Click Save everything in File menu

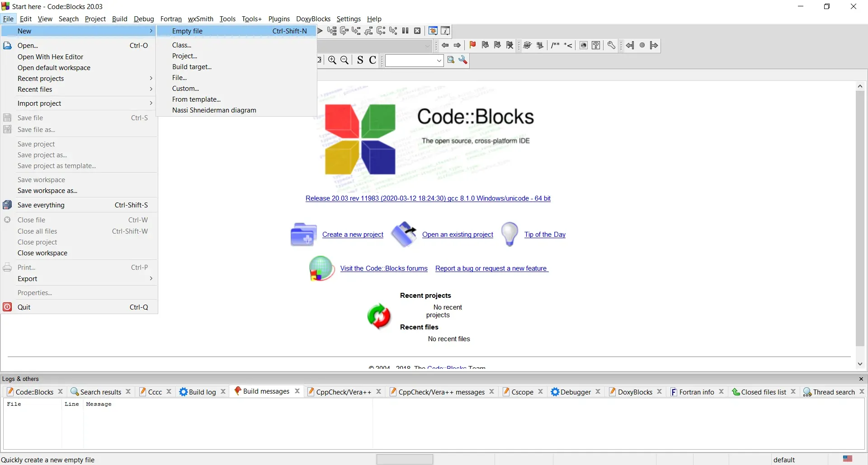80,205
